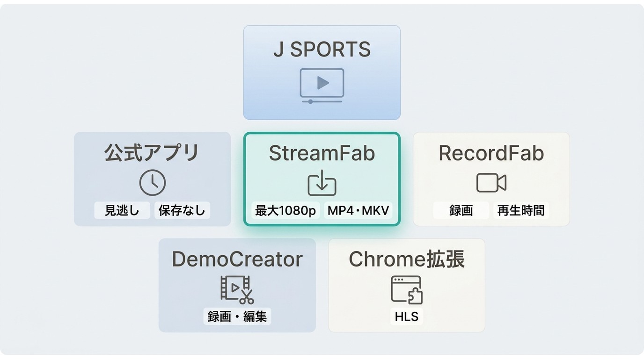Screen dimensions: 644x359
Task: Click the 見逃し tag
Action: click(x=122, y=210)
